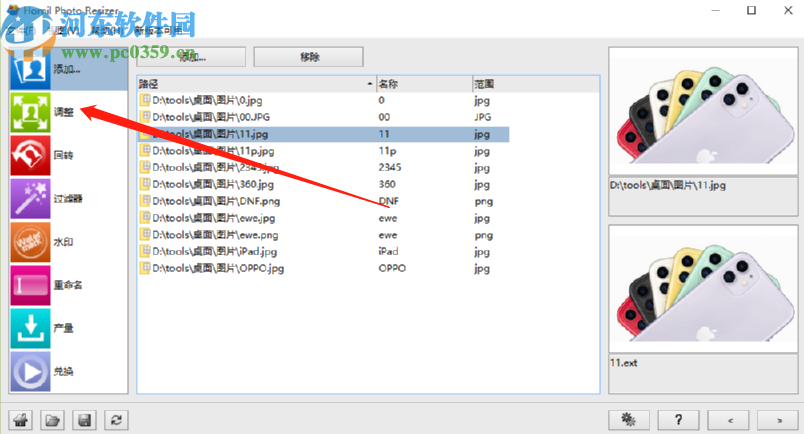Go to next step with > button
The image size is (804, 434).
[x=778, y=420]
